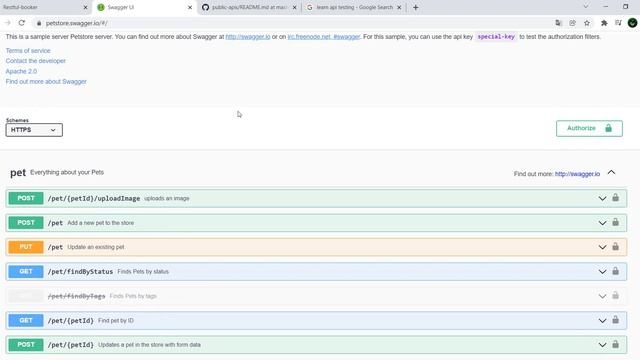Click the 'uploads an image' description text
The image size is (640, 360).
click(167, 198)
